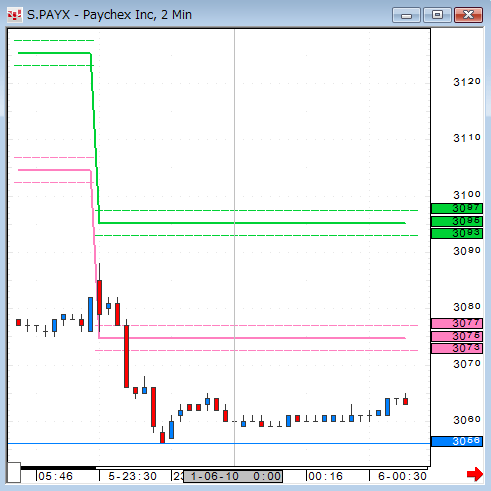
Task: Click the 3090 price axis label
Action: pos(467,251)
